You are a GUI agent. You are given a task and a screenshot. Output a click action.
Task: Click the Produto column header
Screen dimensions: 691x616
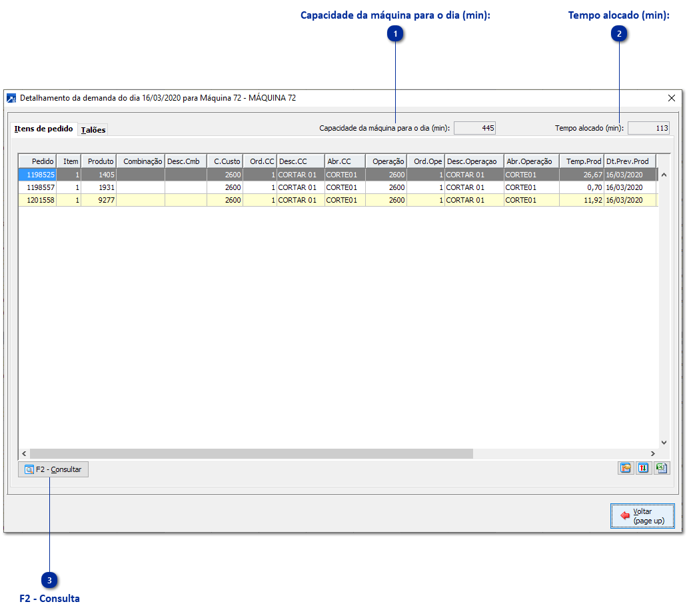tap(99, 161)
